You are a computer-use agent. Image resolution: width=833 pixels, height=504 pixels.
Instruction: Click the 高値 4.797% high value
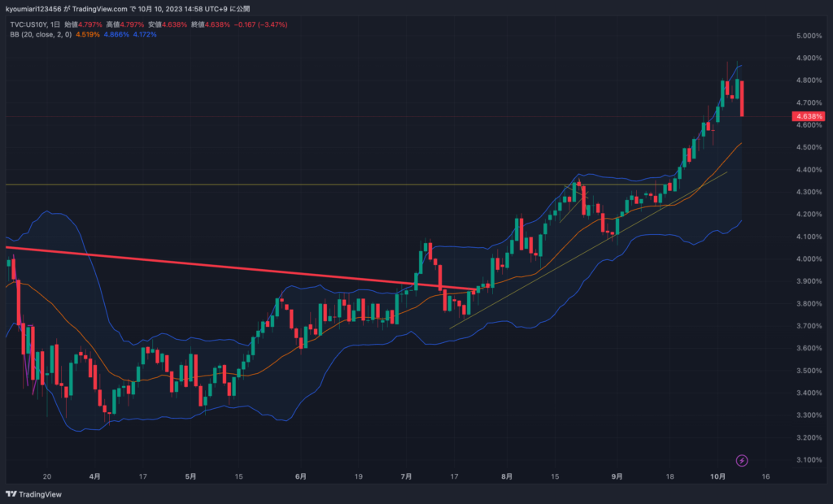[x=124, y=24]
